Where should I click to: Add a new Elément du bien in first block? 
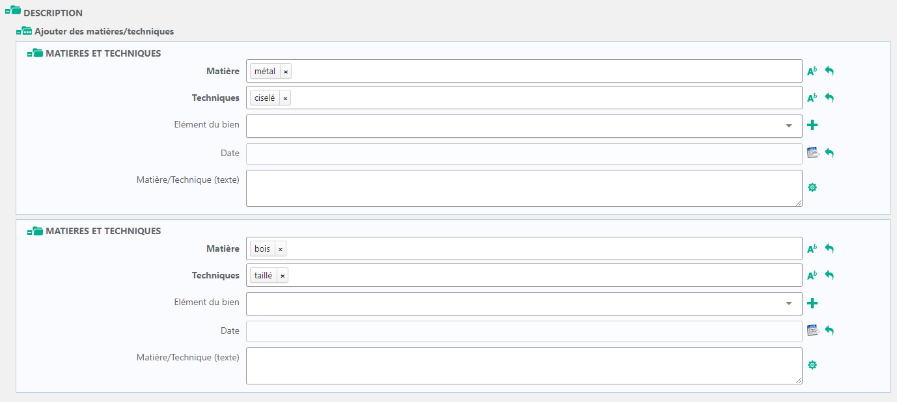point(813,126)
